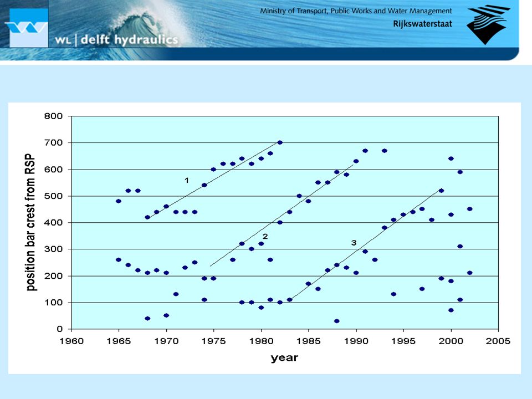The height and width of the screenshot is (399, 532).
Task: Click the 'Rijkswaterstaat' header text
Action: click(x=422, y=24)
